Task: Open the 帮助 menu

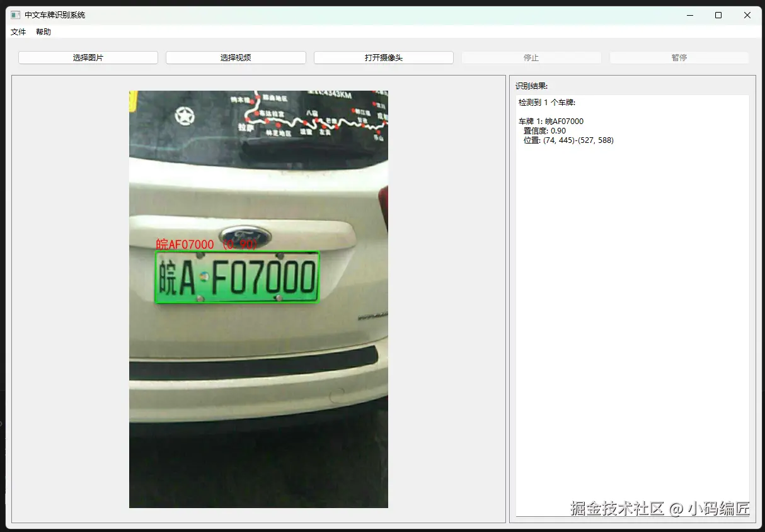Action: [x=43, y=31]
